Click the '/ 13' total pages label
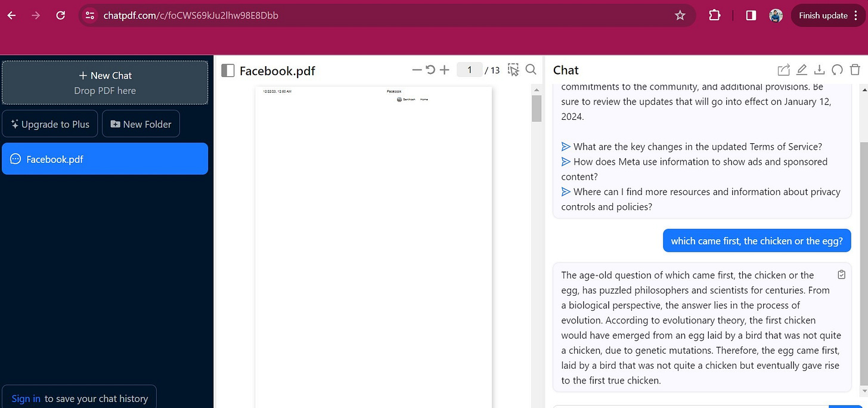Screen dimensions: 868x408 (492, 70)
